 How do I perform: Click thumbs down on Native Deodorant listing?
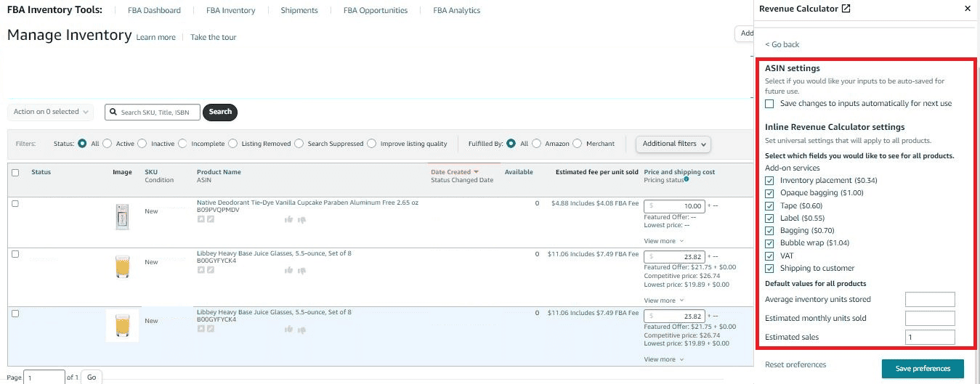[x=301, y=219]
